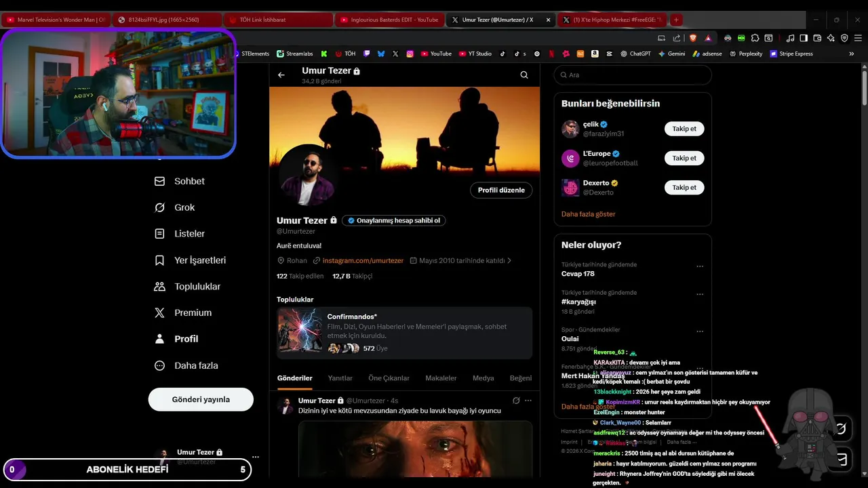Open the Netflix bookmark icon
The width and height of the screenshot is (868, 488).
pos(551,54)
